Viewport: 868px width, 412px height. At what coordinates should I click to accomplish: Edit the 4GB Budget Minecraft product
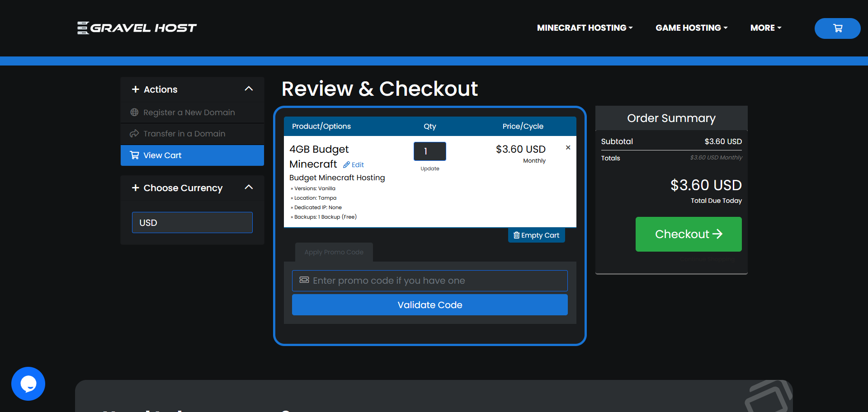click(x=354, y=165)
